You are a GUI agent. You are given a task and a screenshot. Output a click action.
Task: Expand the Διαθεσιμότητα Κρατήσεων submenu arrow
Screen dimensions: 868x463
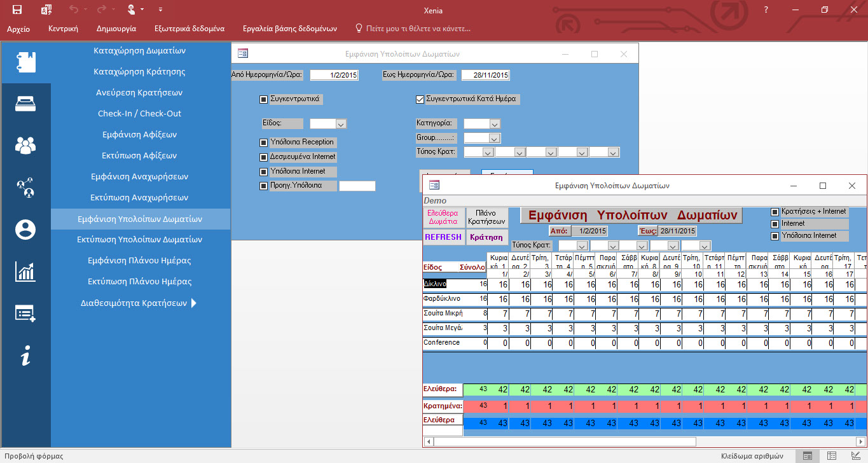[194, 303]
